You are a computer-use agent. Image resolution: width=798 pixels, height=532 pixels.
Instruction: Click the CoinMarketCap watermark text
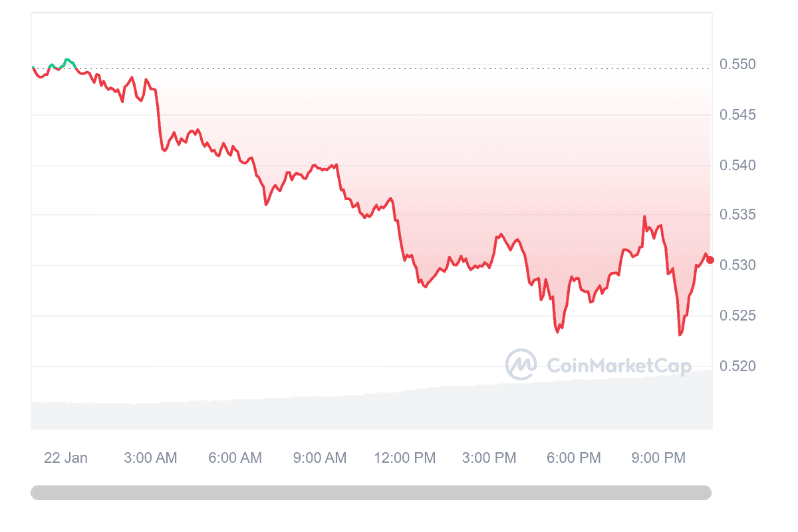pos(618,365)
